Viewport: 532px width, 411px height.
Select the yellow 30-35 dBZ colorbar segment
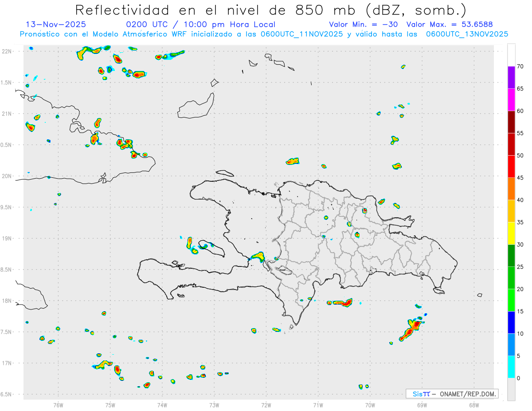511,233
